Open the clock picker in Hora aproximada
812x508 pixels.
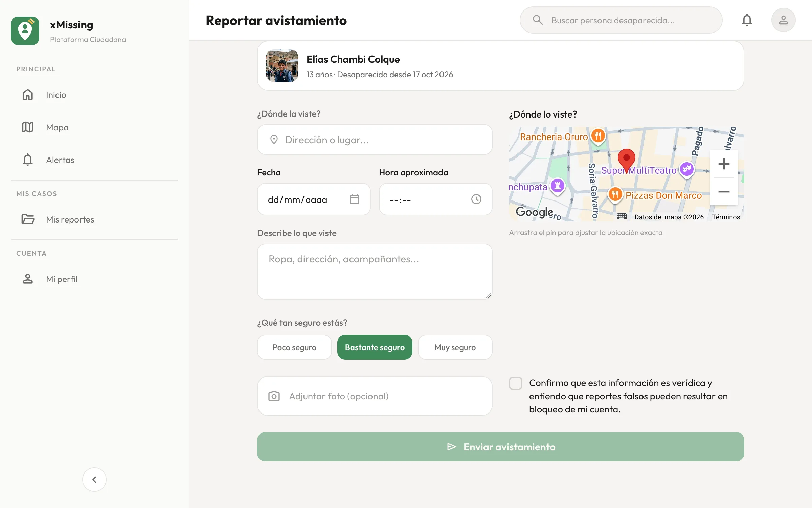(476, 199)
